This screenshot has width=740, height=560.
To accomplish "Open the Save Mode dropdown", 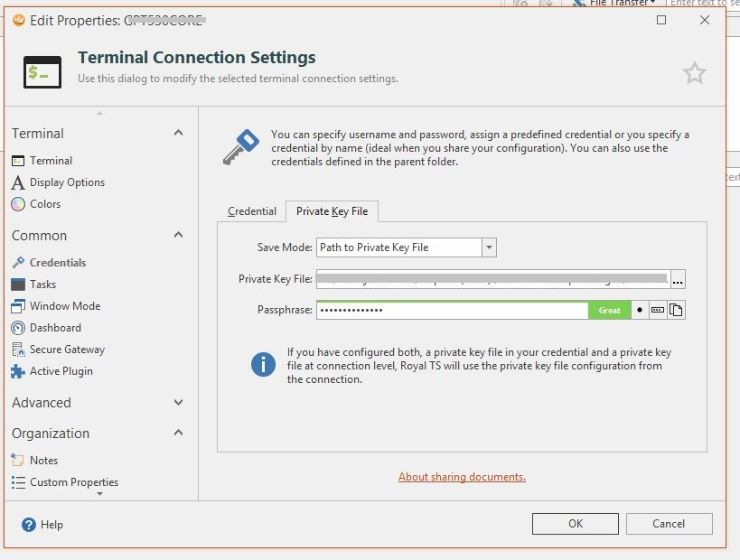I will pyautogui.click(x=489, y=247).
